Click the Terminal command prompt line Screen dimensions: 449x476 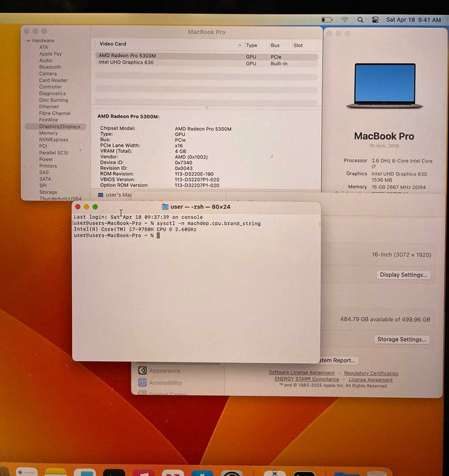[116, 235]
